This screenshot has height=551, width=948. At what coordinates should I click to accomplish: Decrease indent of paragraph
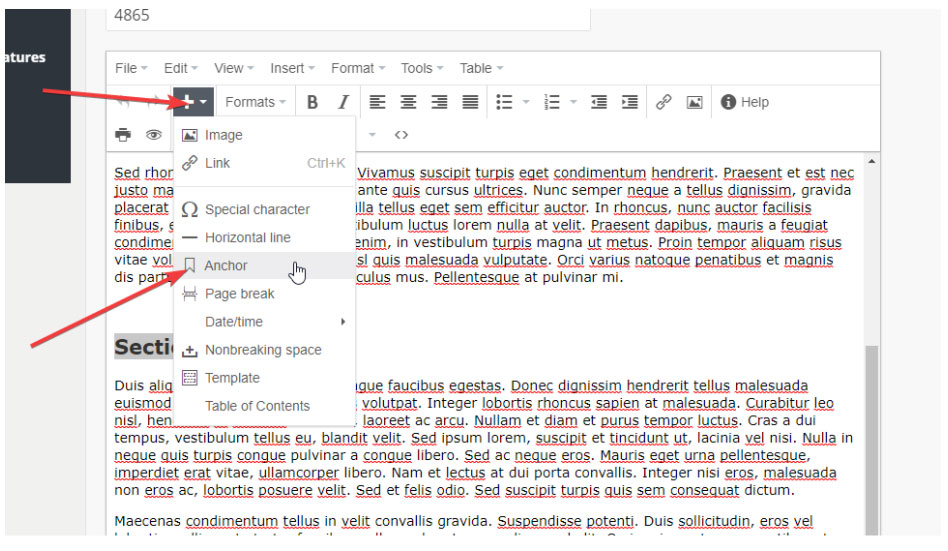599,102
